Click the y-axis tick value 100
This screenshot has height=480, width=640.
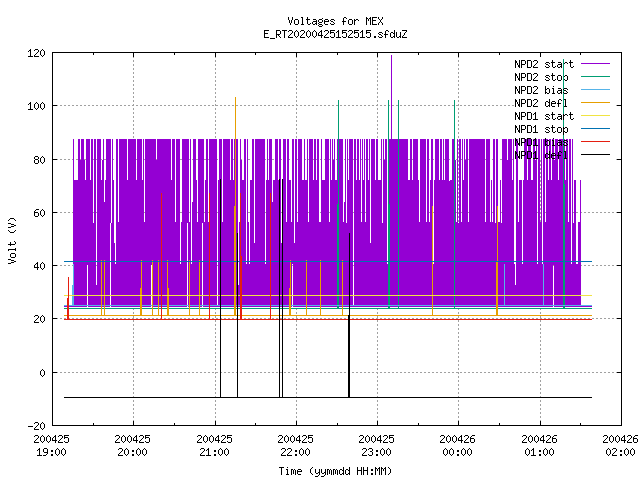[36, 106]
